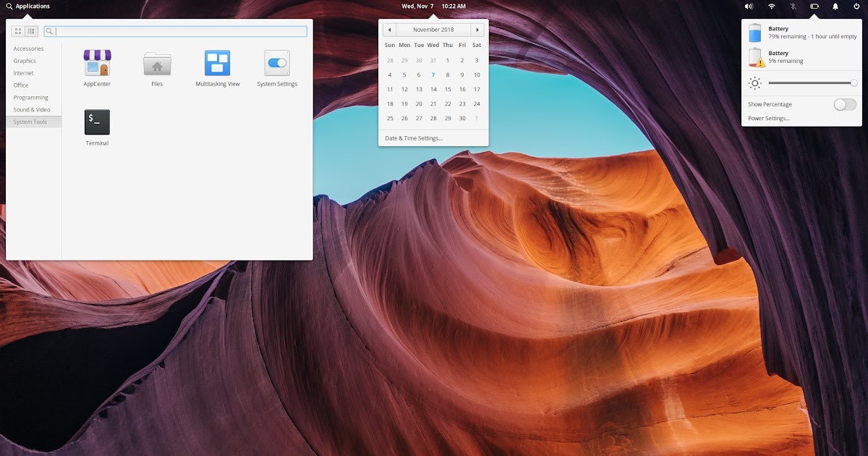Open the AppCenter application
This screenshot has height=456, width=868.
(97, 68)
